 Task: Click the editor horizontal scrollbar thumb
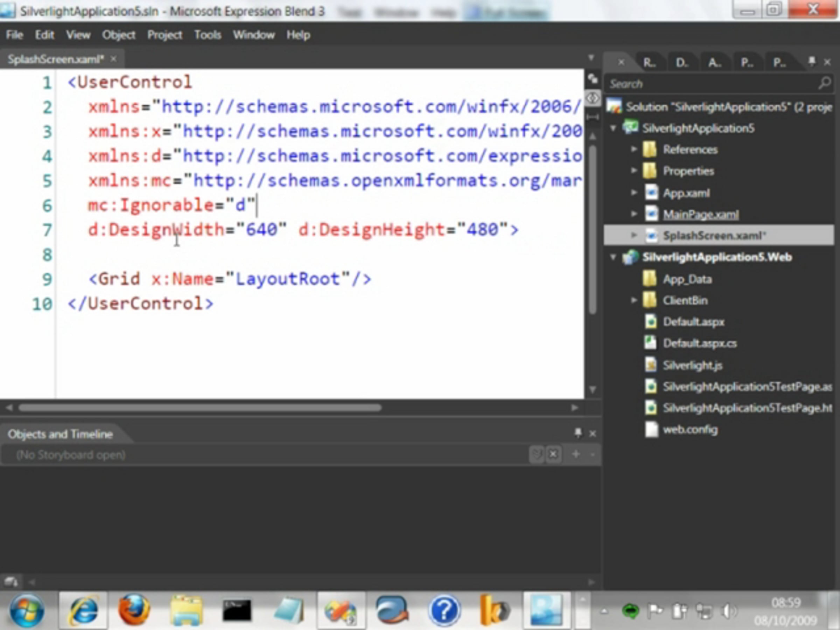tap(200, 408)
